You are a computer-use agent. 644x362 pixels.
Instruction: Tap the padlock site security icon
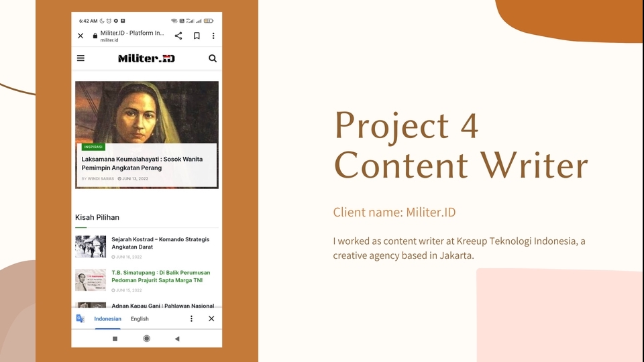(95, 36)
